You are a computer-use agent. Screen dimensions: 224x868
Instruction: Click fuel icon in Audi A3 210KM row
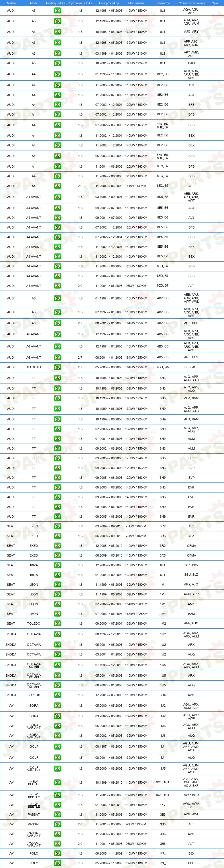57,53
